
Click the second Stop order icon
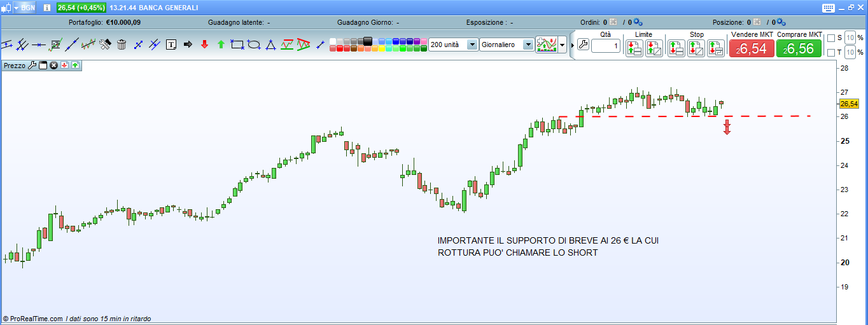coord(696,48)
